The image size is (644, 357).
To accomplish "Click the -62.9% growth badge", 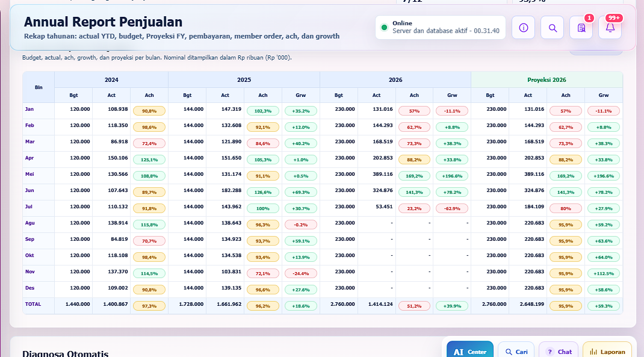I will point(452,209).
